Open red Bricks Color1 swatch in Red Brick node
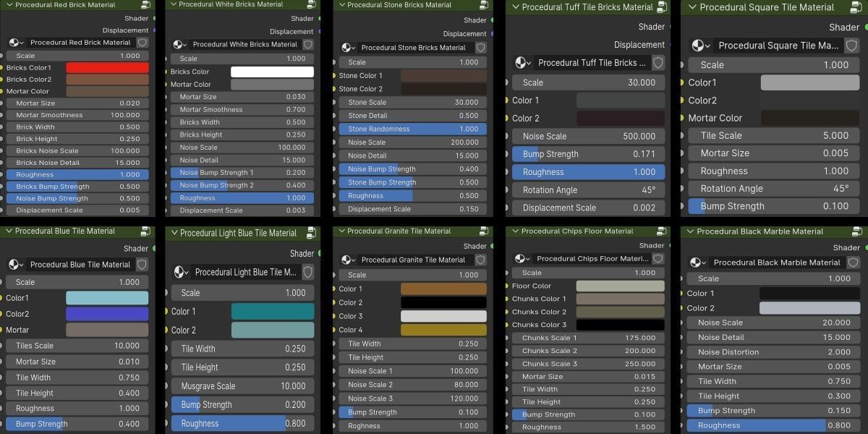 (x=107, y=68)
